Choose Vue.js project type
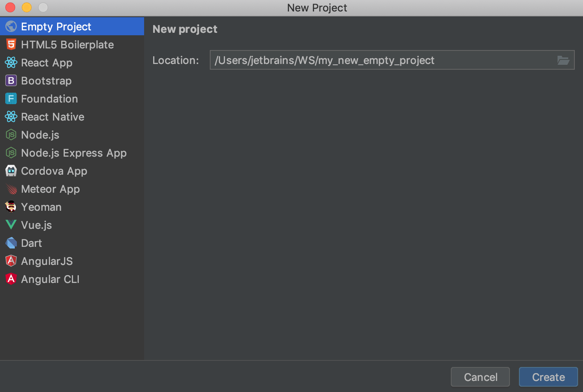 point(72,225)
